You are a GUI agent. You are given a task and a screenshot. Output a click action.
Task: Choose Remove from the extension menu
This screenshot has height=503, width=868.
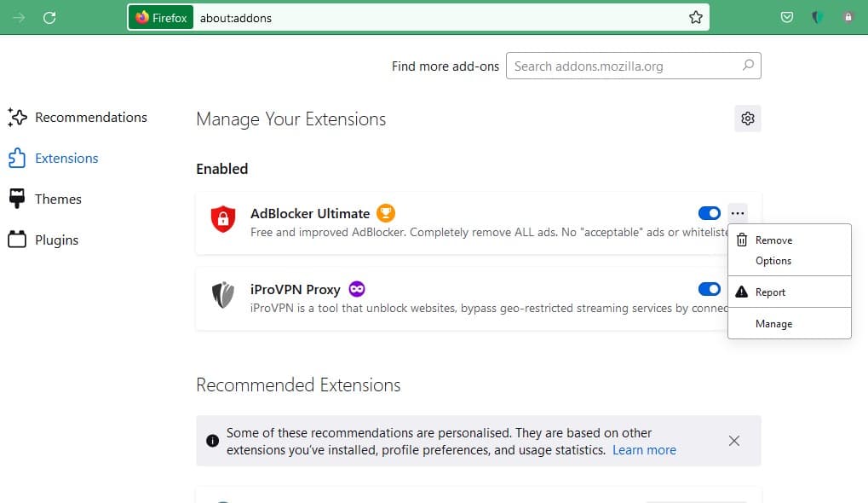790,240
